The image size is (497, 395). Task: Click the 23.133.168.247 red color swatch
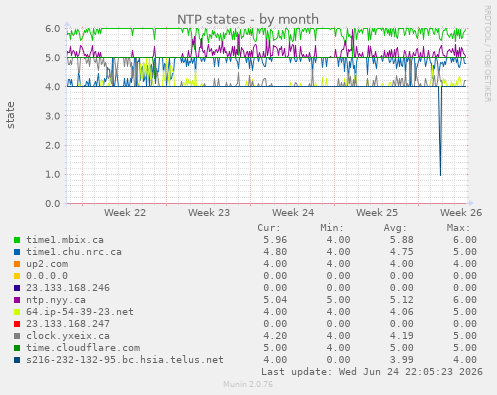[17, 324]
